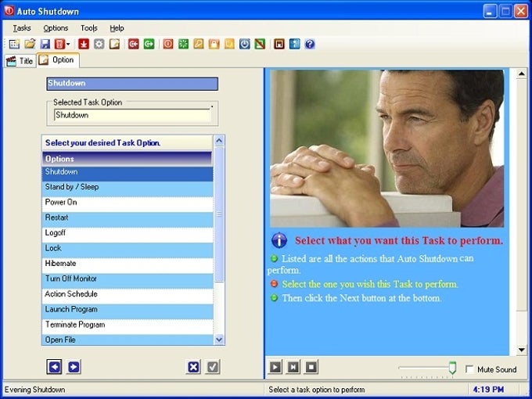Click the green turn off monitor icon
The image size is (532, 399).
click(260, 44)
